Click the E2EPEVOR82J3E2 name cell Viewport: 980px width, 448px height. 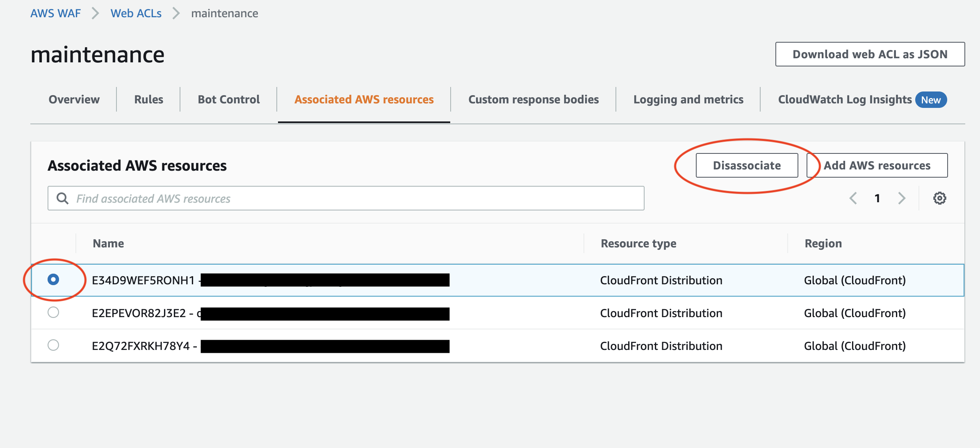pyautogui.click(x=271, y=313)
